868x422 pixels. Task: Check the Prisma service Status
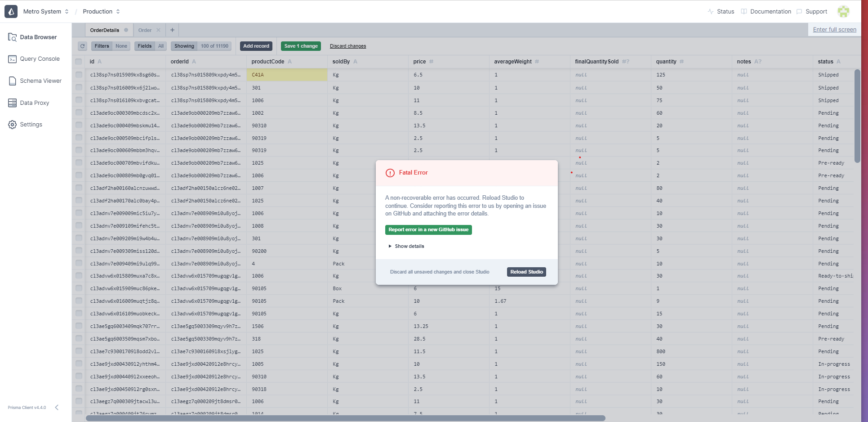[725, 11]
